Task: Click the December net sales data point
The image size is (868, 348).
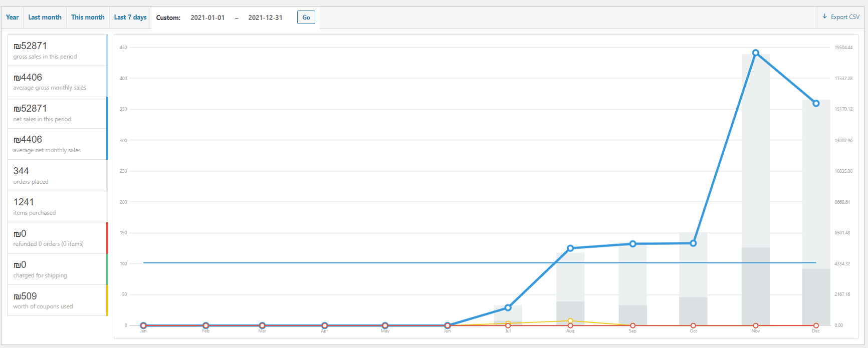Action: click(x=816, y=103)
